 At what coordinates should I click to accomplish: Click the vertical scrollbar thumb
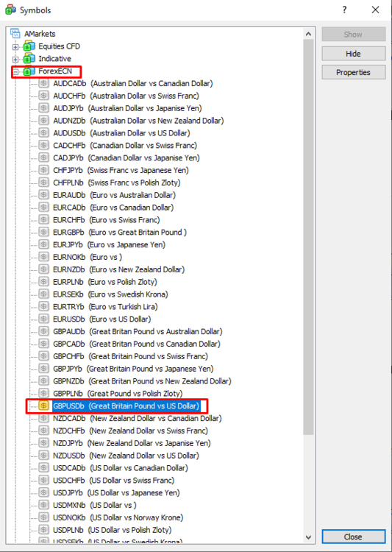pyautogui.click(x=308, y=237)
